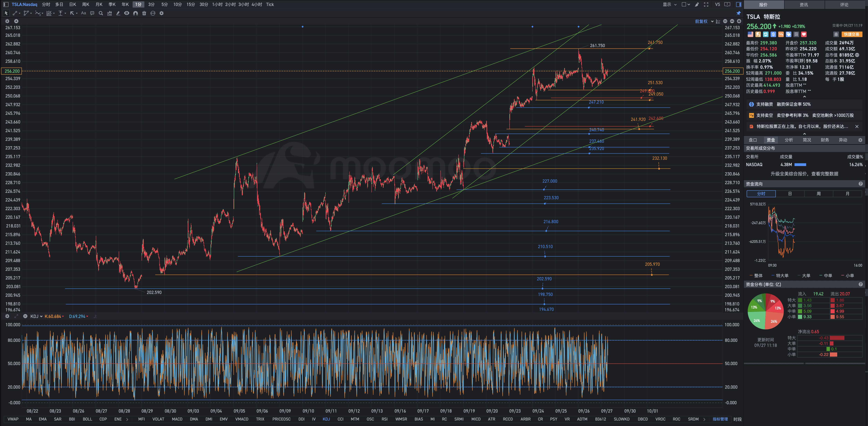Click the blue price tag badge
The image size is (868, 426).
[788, 34]
